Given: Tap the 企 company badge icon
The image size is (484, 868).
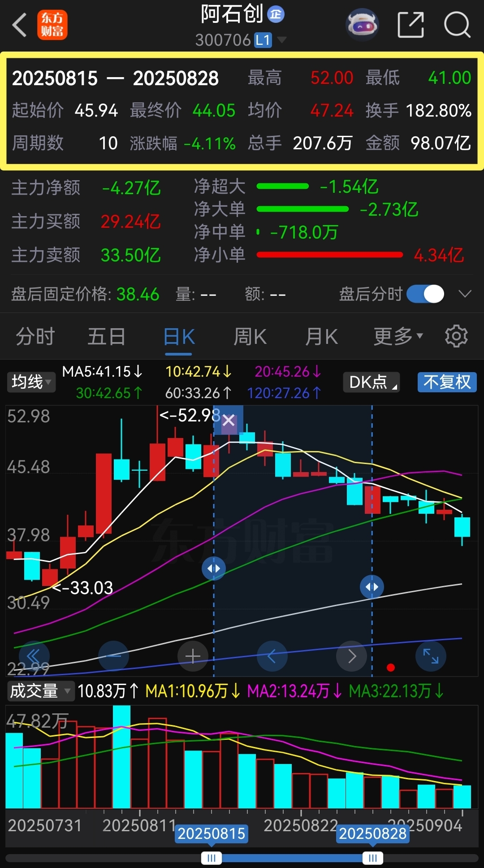Looking at the screenshot, I should click(x=276, y=14).
